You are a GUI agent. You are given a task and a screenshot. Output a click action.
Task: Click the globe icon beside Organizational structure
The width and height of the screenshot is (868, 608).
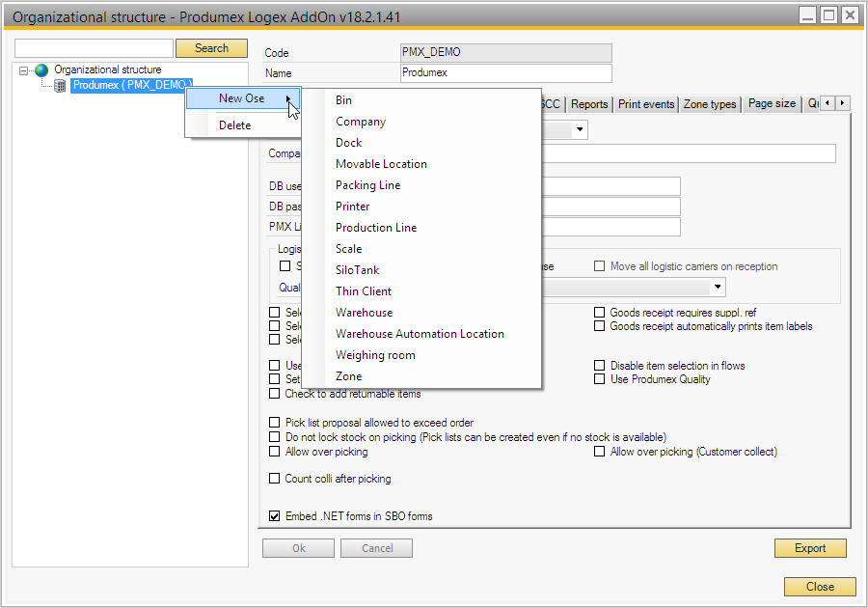41,70
